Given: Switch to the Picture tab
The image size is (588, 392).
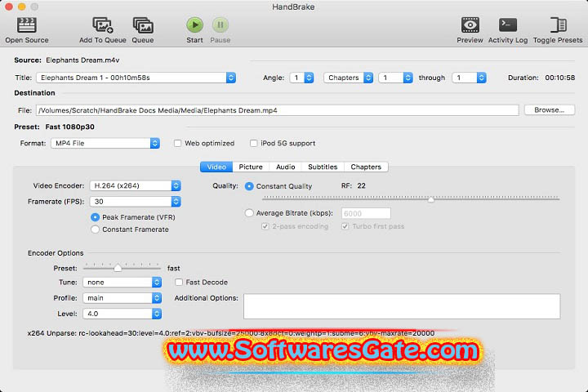Looking at the screenshot, I should click(x=251, y=167).
